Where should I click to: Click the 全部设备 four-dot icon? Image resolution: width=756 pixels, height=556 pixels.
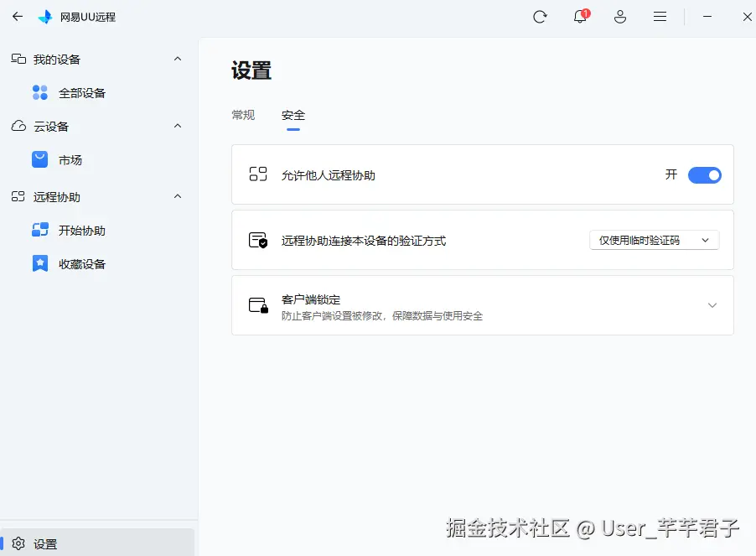point(40,92)
